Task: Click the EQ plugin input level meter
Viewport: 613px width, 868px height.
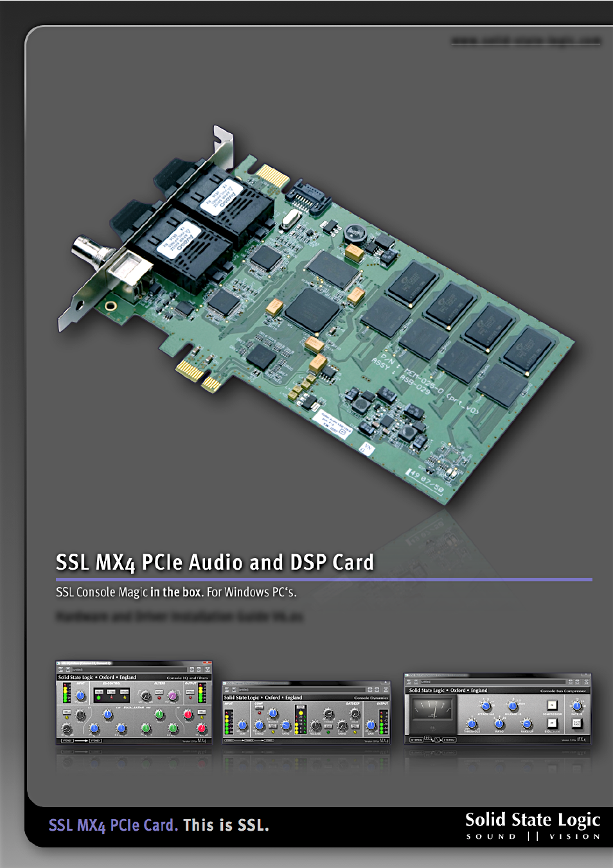Action: (x=66, y=693)
